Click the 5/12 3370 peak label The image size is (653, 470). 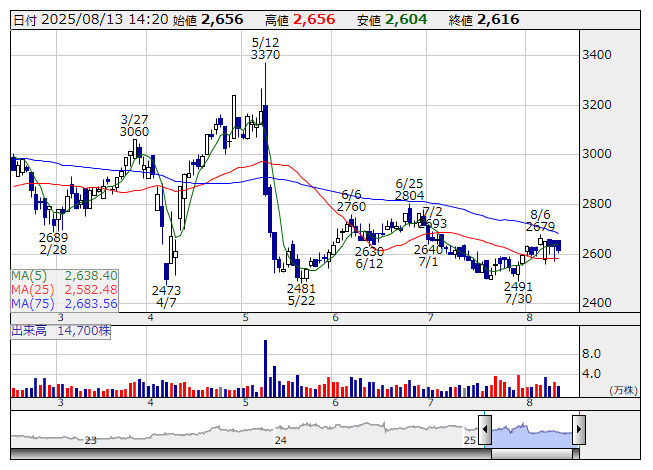click(x=265, y=49)
